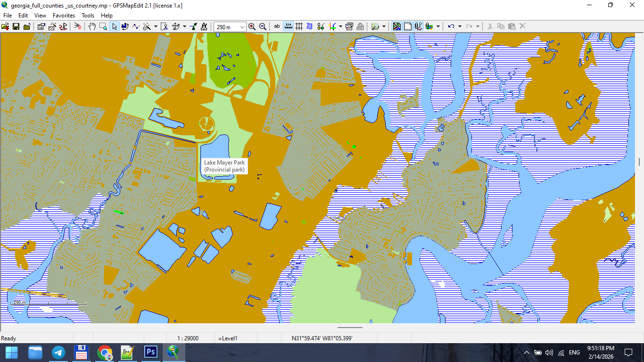This screenshot has height=362, width=644.
Task: Open Photoshop from the Windows taskbar
Action: (x=151, y=352)
